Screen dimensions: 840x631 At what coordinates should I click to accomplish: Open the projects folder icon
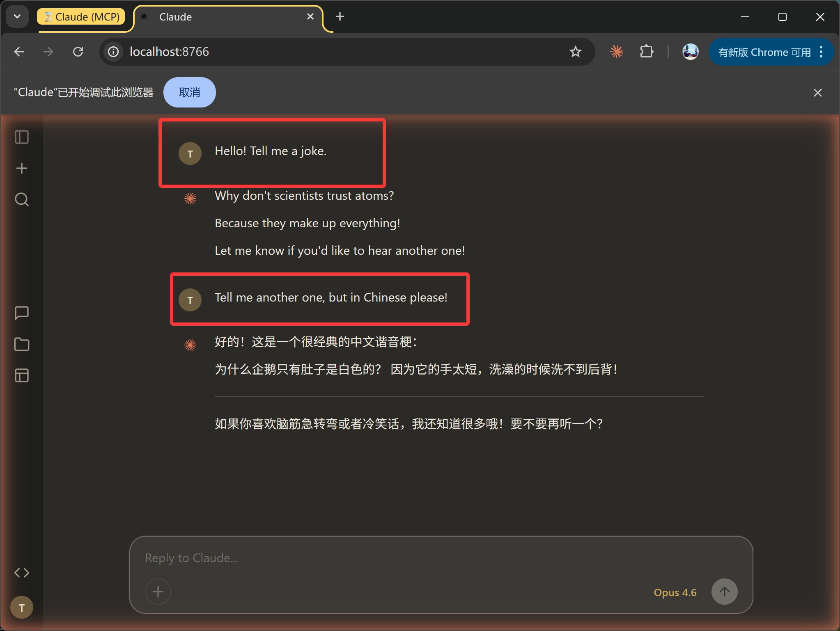22,344
